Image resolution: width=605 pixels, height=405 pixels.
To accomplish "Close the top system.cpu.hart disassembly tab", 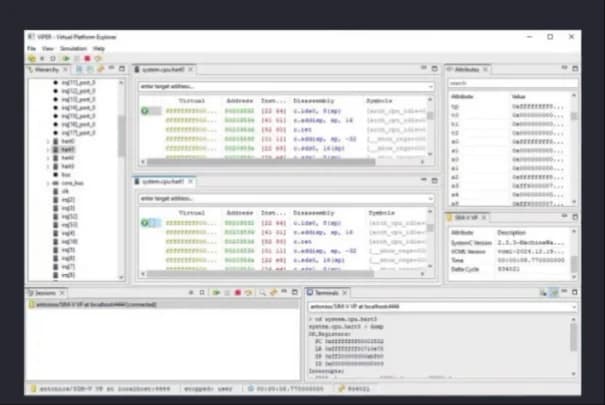I will [190, 69].
